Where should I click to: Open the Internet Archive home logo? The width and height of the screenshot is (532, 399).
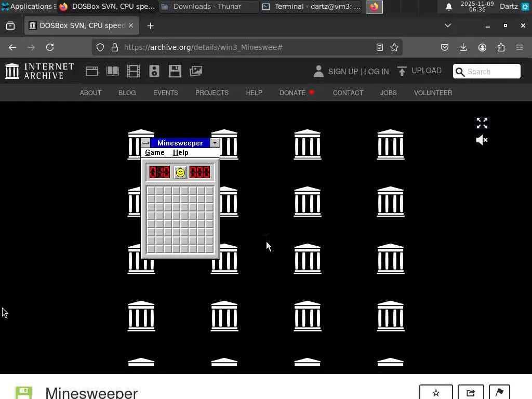(x=39, y=71)
